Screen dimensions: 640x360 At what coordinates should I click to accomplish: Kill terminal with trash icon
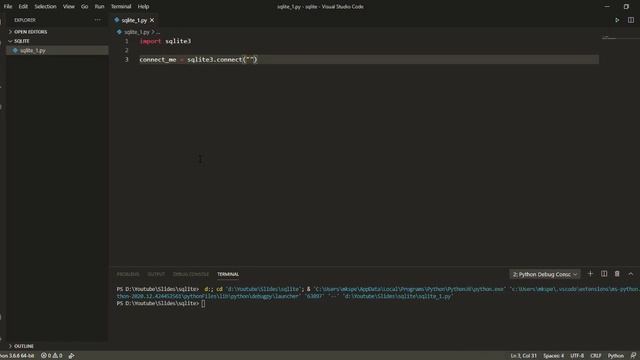coord(617,274)
